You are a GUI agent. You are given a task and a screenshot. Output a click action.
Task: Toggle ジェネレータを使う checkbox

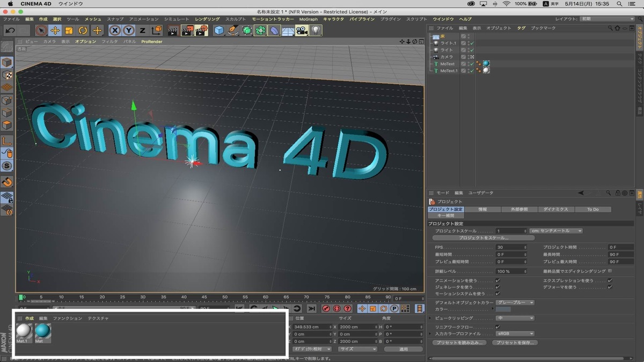tap(498, 287)
